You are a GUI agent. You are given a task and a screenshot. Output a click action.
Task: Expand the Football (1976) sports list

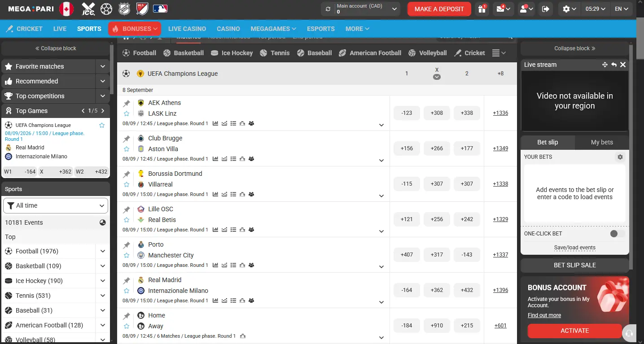pos(103,251)
